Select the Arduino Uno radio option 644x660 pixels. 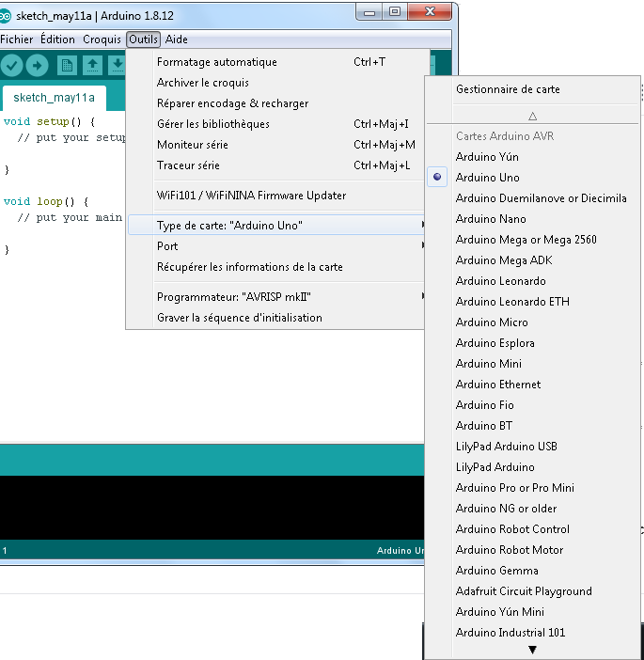pyautogui.click(x=487, y=178)
